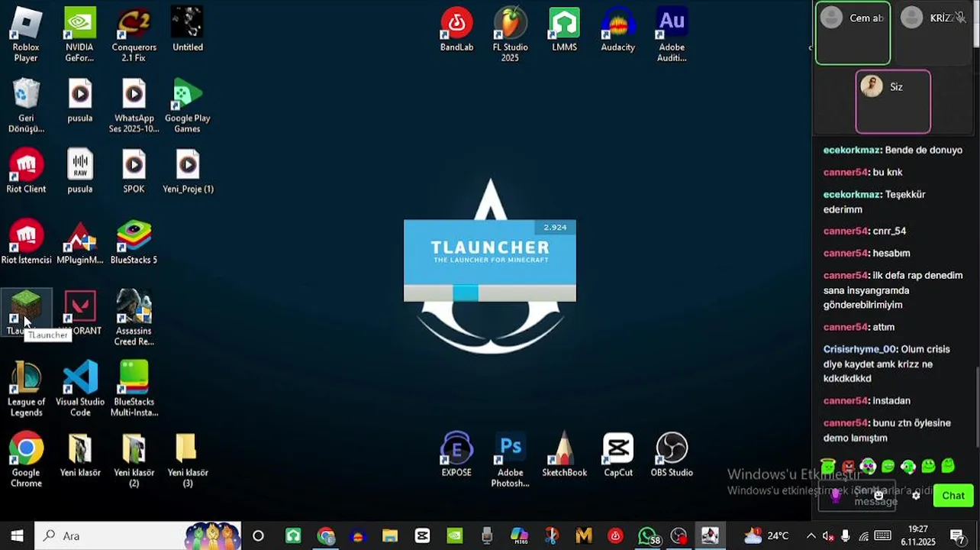Viewport: 980px width, 550px height.
Task: Launch VALORANT desktop shortcut
Action: 79,313
